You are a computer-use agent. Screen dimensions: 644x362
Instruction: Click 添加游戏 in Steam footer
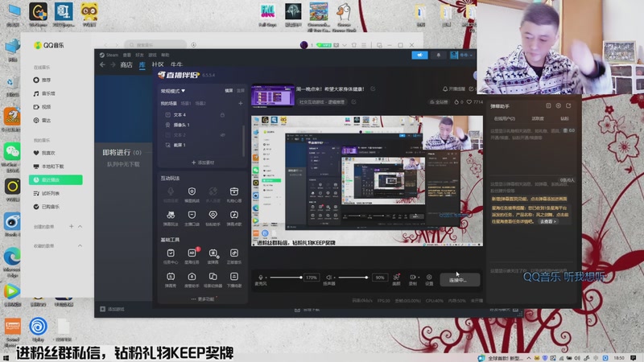tap(112, 309)
